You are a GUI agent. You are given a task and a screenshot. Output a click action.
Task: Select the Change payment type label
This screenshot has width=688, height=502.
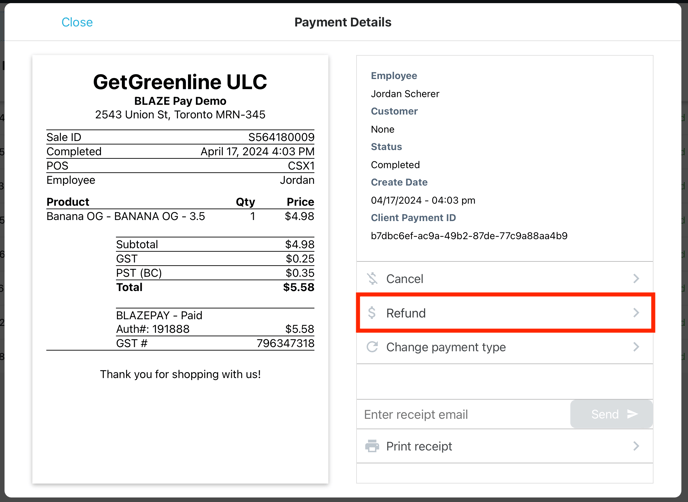446,347
